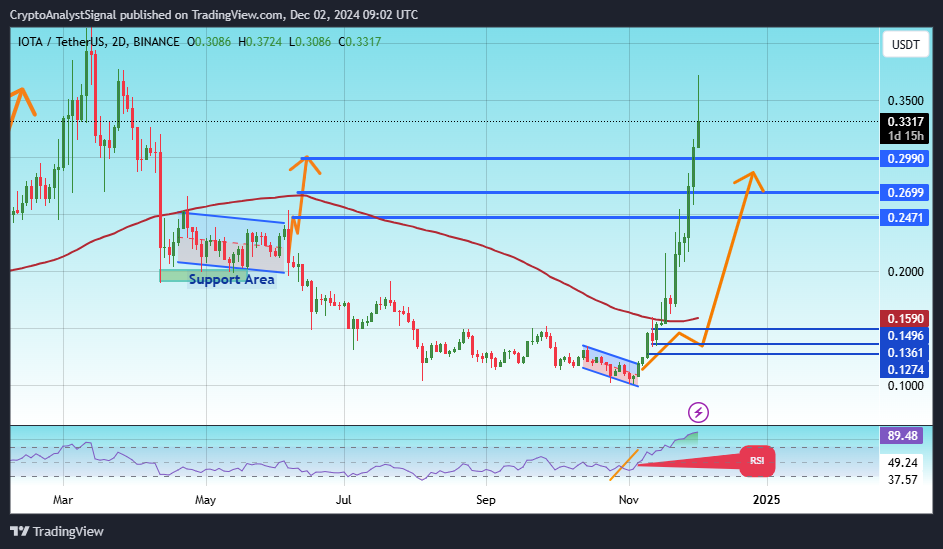This screenshot has height=549, width=943.
Task: Click the purple lightning bolt event icon
Action: pos(698,413)
